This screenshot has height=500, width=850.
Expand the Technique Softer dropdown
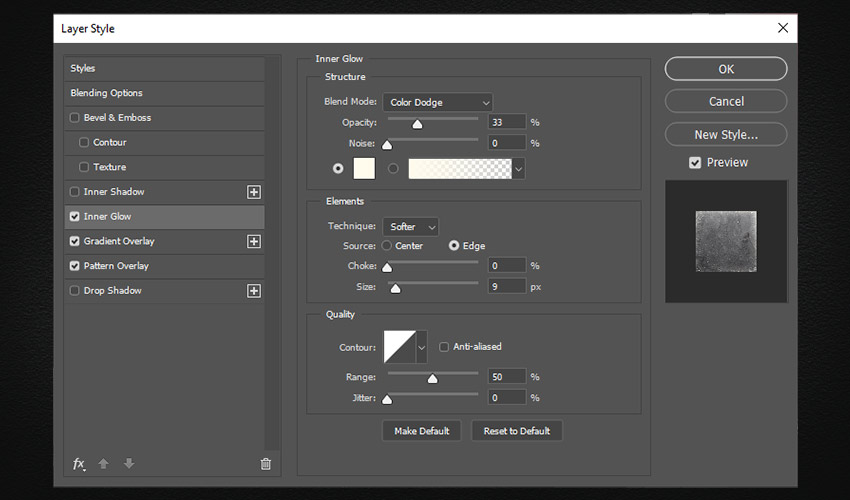point(410,227)
